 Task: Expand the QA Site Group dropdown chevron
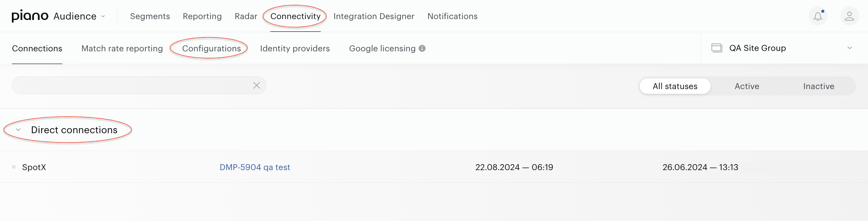pos(850,48)
